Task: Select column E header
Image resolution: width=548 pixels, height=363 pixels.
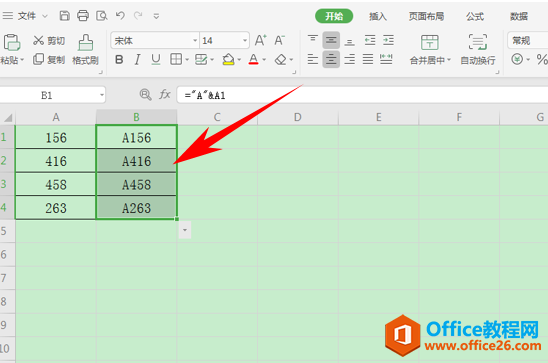Action: click(378, 117)
